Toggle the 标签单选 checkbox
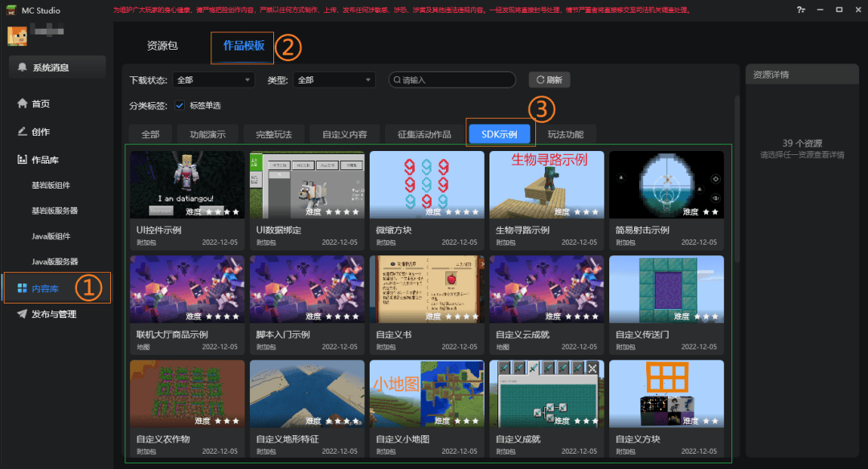 coord(179,105)
